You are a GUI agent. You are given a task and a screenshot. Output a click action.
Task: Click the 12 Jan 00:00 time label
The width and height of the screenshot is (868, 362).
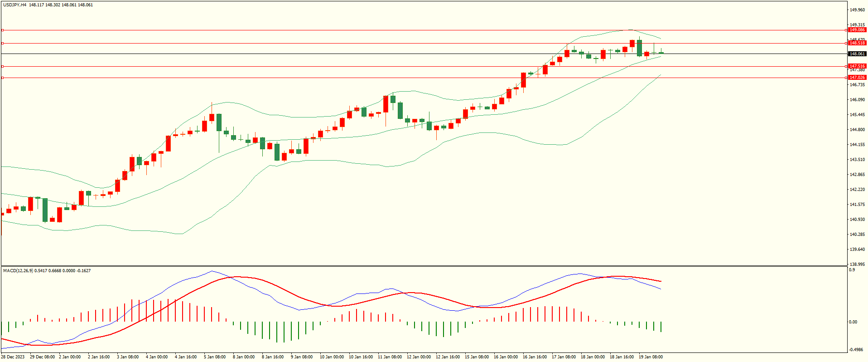pyautogui.click(x=419, y=357)
